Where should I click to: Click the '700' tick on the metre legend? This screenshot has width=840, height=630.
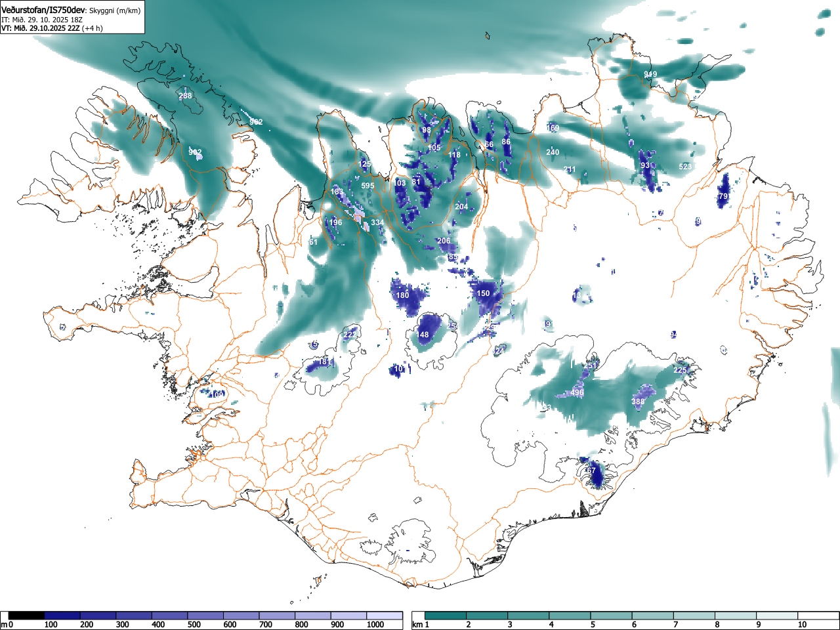point(265,625)
